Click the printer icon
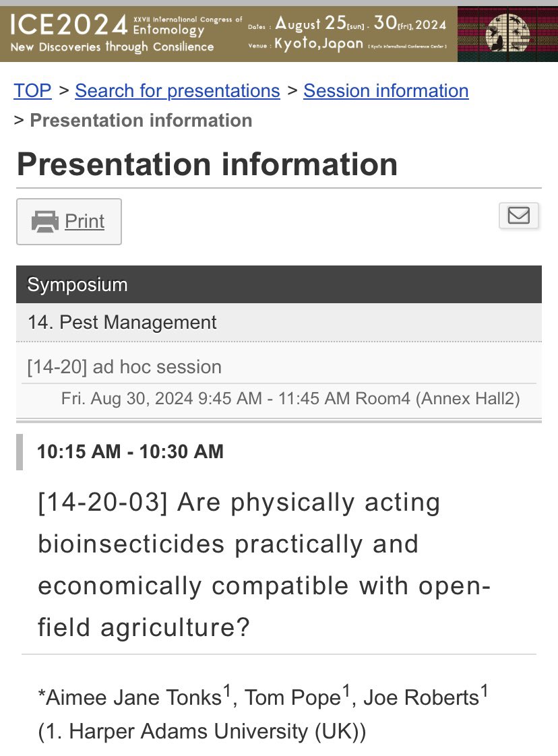 45,222
